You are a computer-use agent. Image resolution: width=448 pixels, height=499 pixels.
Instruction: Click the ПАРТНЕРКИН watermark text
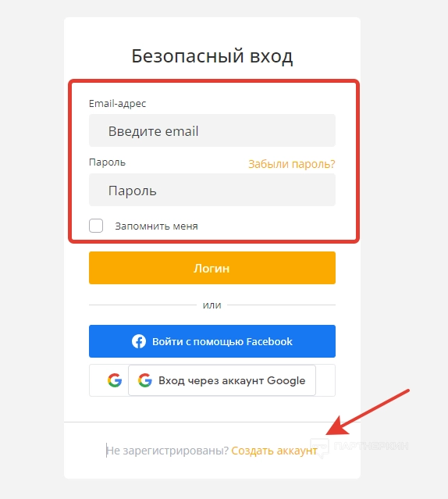371,446
